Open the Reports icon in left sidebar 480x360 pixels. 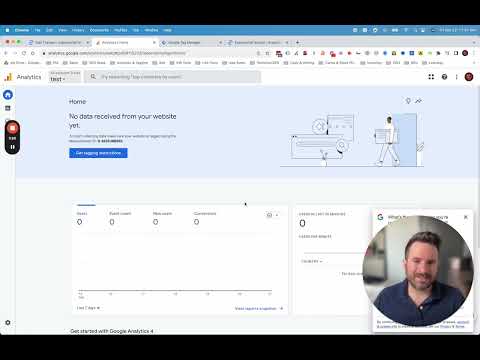(x=8, y=108)
